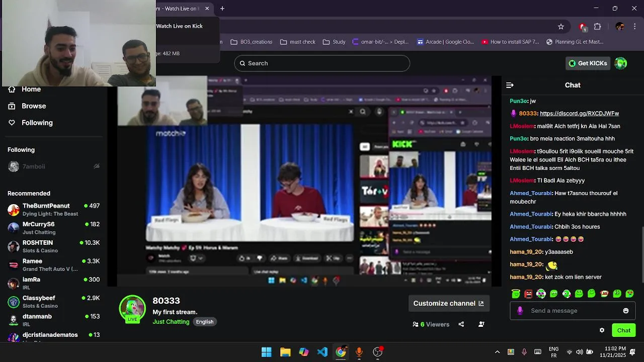Open iamRa recommended channel
Image resolution: width=644 pixels, height=362 pixels.
pyautogui.click(x=53, y=284)
